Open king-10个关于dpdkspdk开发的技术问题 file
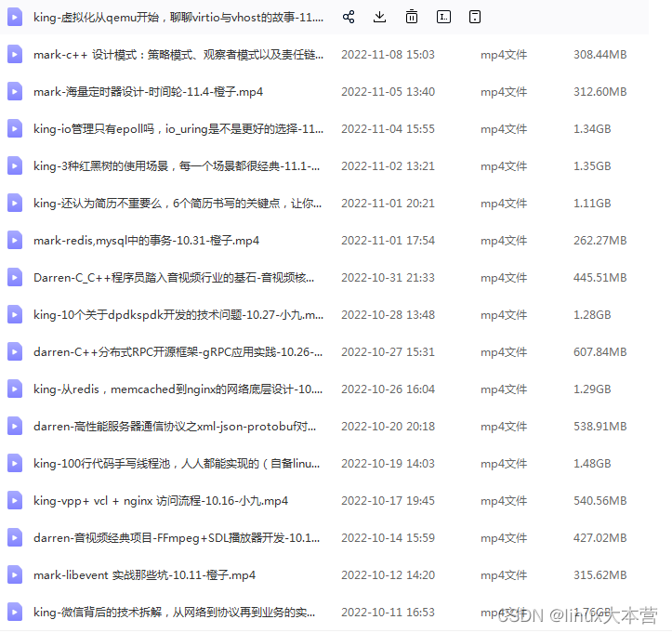Viewport: 672px width, 633px height. tap(178, 314)
